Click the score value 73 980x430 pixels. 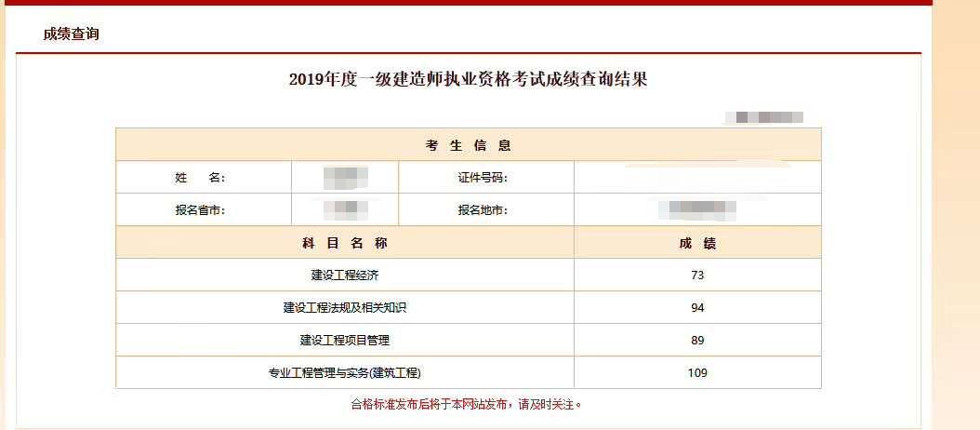[697, 275]
